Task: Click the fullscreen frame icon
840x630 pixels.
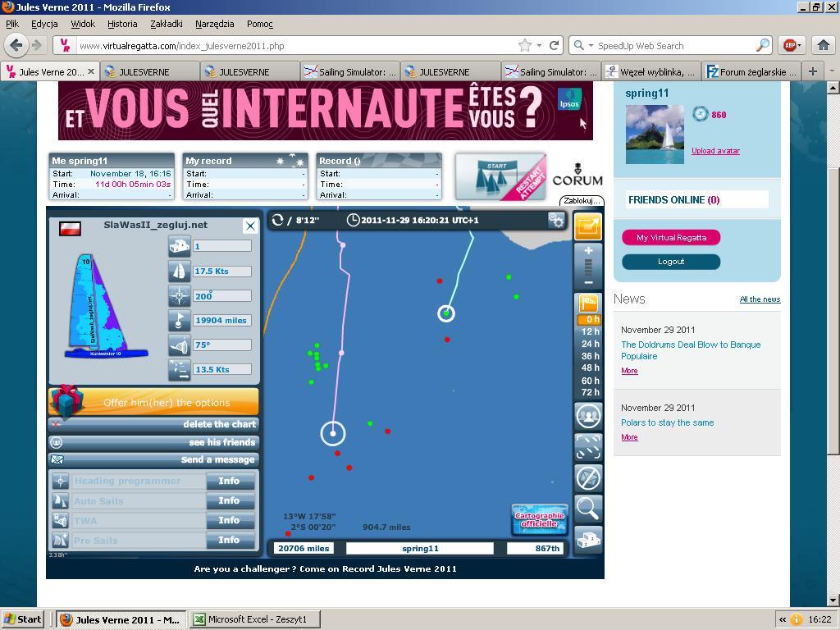Action: pyautogui.click(x=588, y=446)
